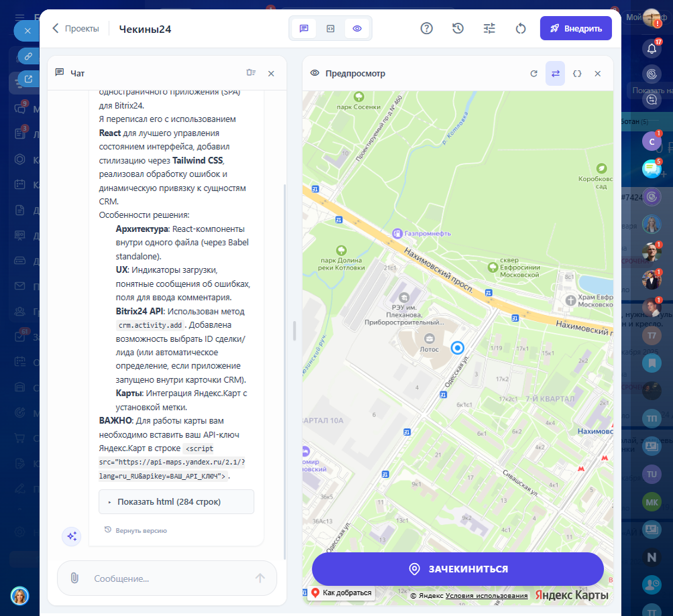Open the N dark avatar chat
Image resolution: width=673 pixels, height=616 pixels.
(x=652, y=557)
